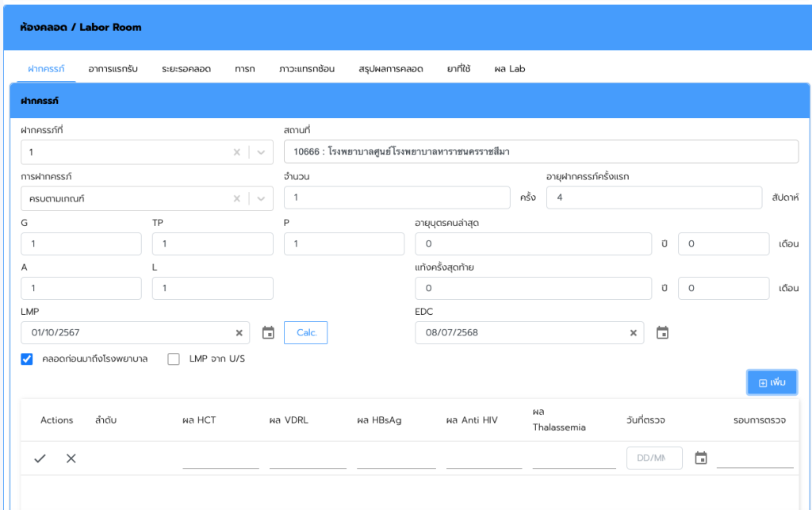Go to the ผล Lab tab
812x510 pixels.
[509, 69]
